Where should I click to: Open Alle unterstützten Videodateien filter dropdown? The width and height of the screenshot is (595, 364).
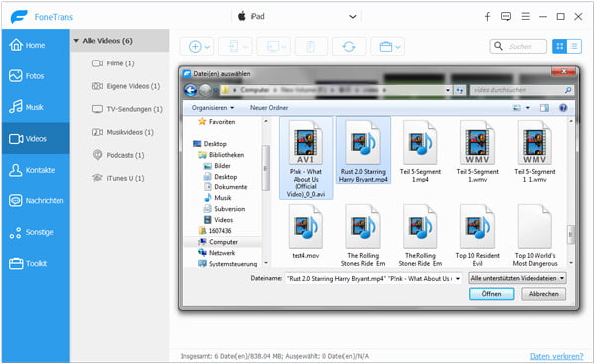tap(518, 278)
